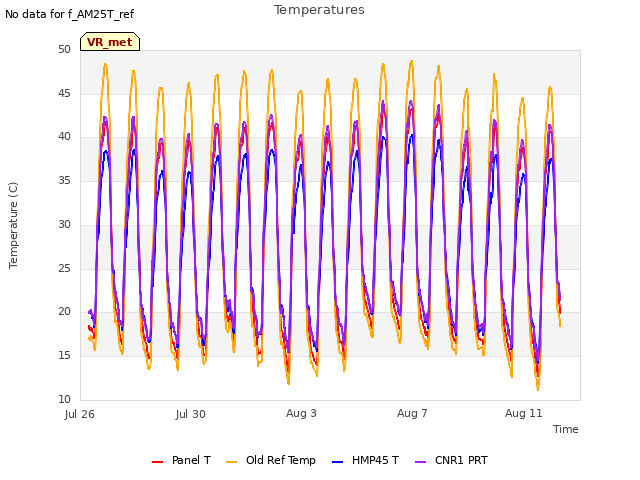
Task: Click the Time axis label
Action: [566, 429]
